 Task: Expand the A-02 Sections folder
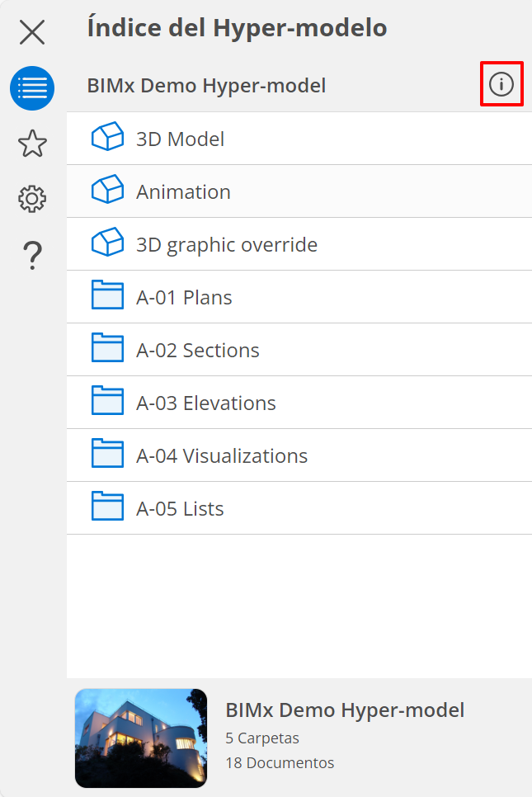[198, 350]
